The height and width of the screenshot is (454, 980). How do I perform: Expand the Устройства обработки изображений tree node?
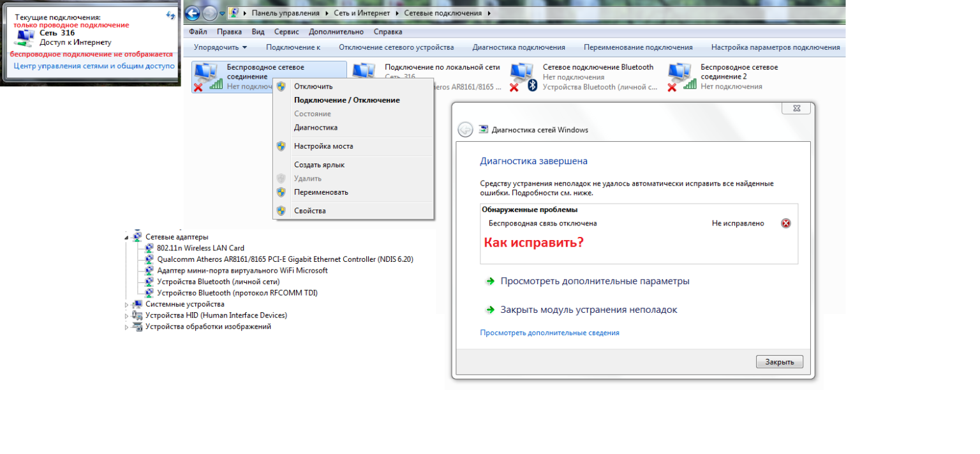(127, 327)
